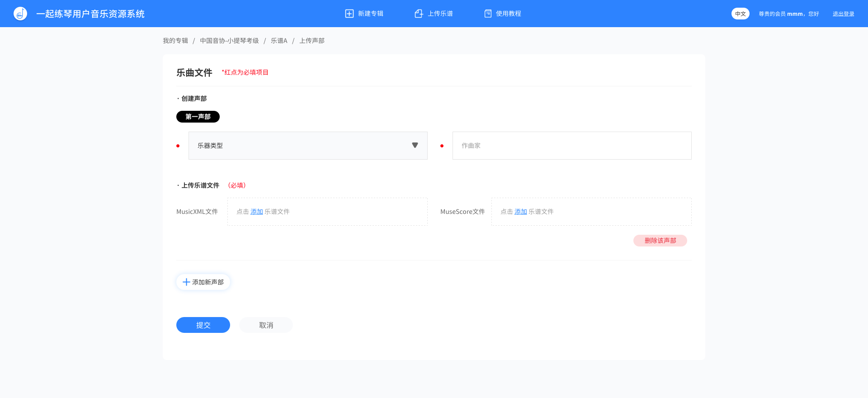Click the member greeting 尊贵的会员 mmm
This screenshot has height=398, width=868.
789,14
